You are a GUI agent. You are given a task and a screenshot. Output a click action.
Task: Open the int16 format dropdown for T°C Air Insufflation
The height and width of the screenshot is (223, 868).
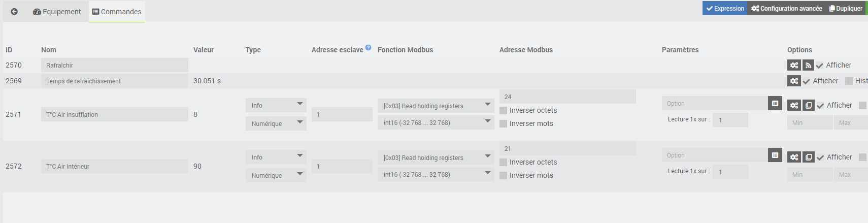[x=436, y=122]
